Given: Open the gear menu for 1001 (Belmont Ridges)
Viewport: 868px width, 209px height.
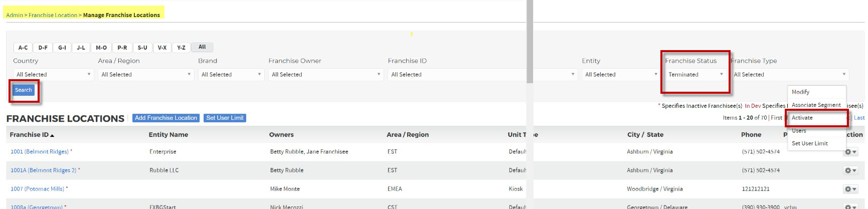Looking at the screenshot, I should click(x=850, y=152).
